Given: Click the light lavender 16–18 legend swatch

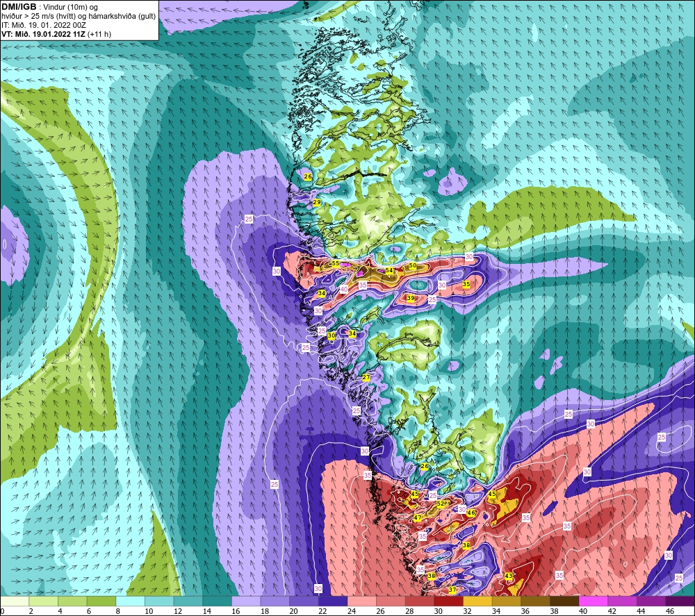Looking at the screenshot, I should 246,601.
